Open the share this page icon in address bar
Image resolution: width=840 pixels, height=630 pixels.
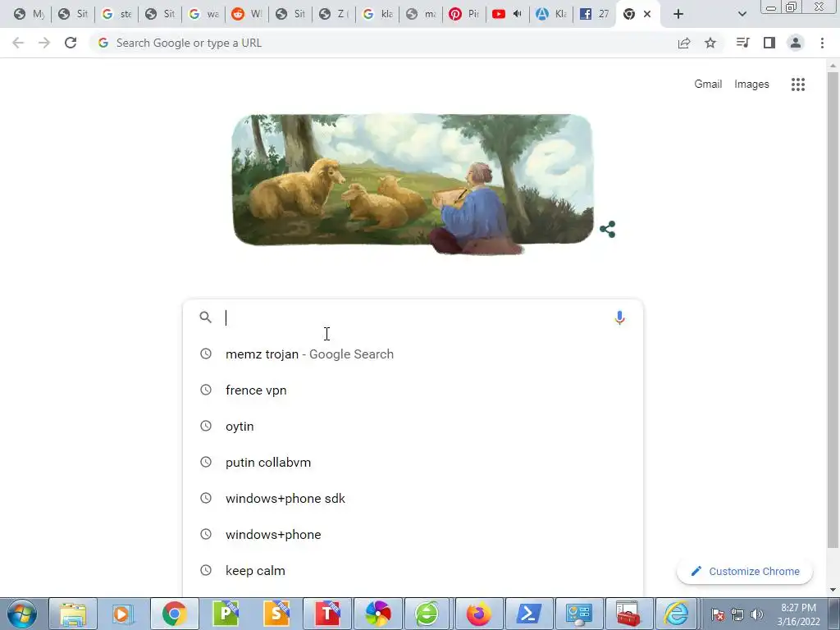click(x=683, y=43)
